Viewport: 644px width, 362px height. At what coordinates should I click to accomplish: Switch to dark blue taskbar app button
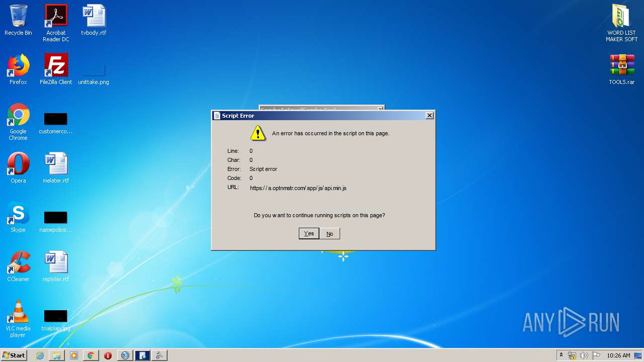(142, 355)
